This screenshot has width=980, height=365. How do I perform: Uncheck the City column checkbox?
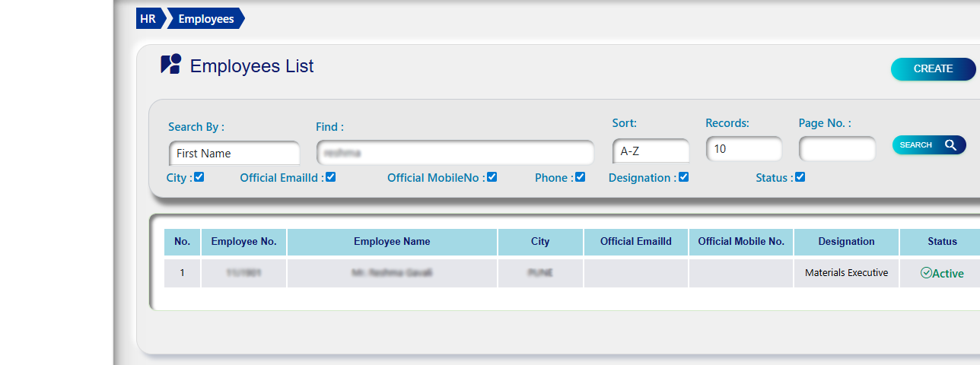pos(199,177)
